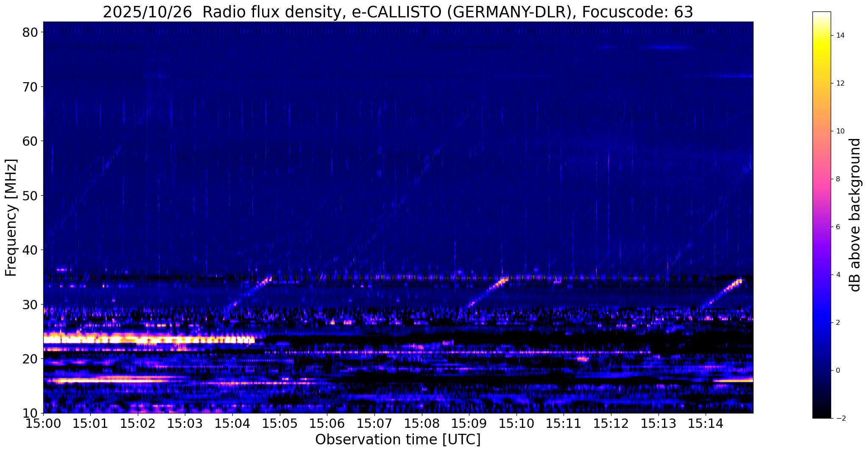Click the 15:12 time tick label
The image size is (868, 452).
point(611,424)
